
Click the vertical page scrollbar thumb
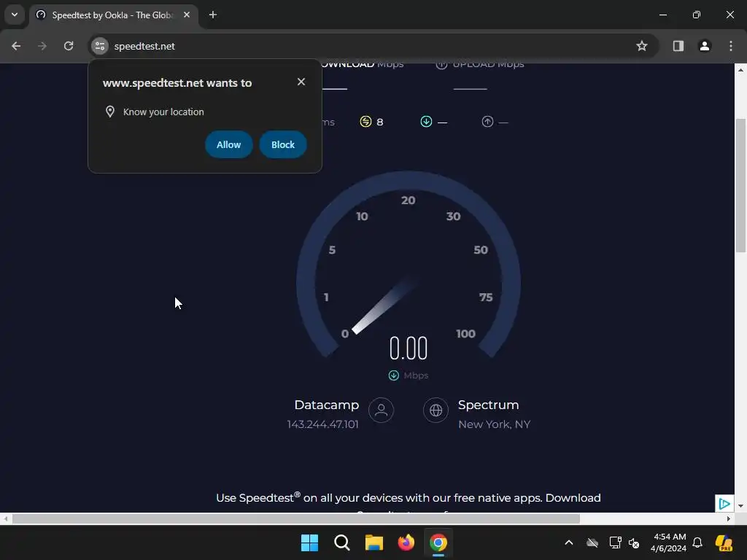pyautogui.click(x=740, y=186)
